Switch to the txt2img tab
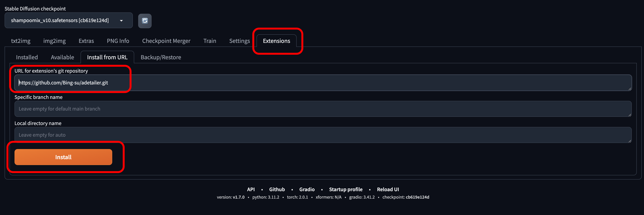The width and height of the screenshot is (644, 215). point(20,41)
